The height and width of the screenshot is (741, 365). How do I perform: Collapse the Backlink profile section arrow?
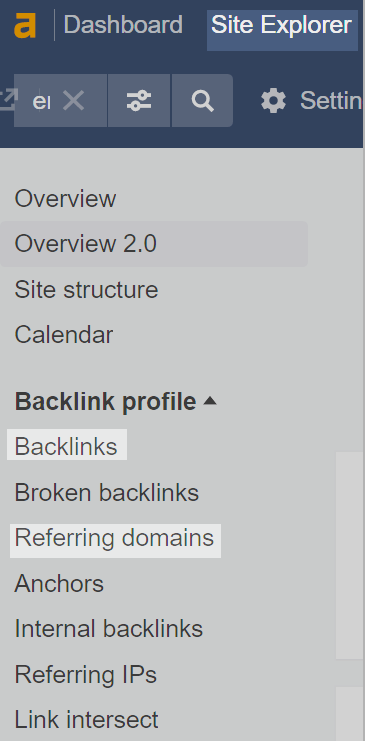(x=209, y=401)
